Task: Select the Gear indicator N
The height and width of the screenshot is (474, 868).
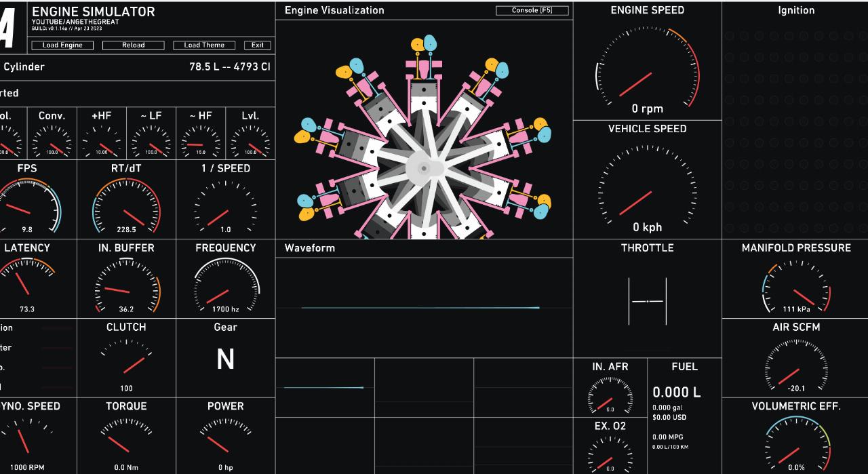Action: click(x=225, y=360)
